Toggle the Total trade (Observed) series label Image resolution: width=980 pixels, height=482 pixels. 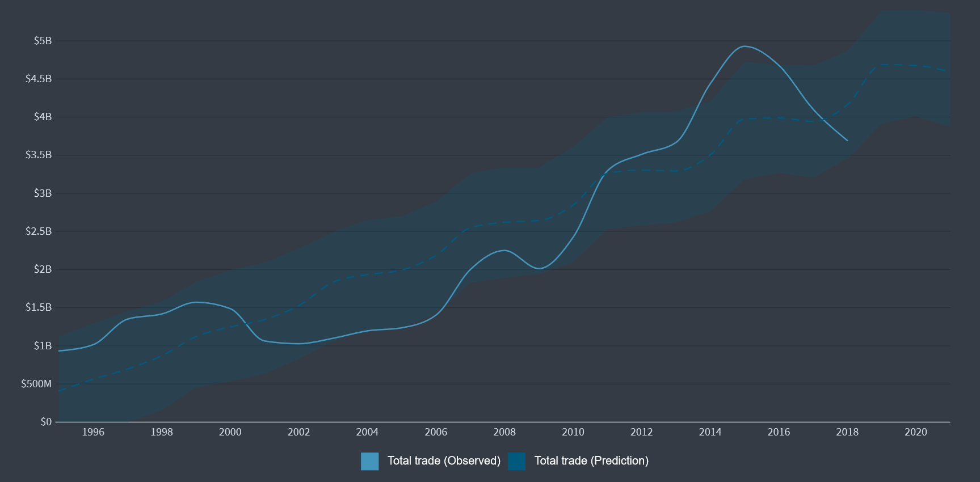tap(444, 461)
